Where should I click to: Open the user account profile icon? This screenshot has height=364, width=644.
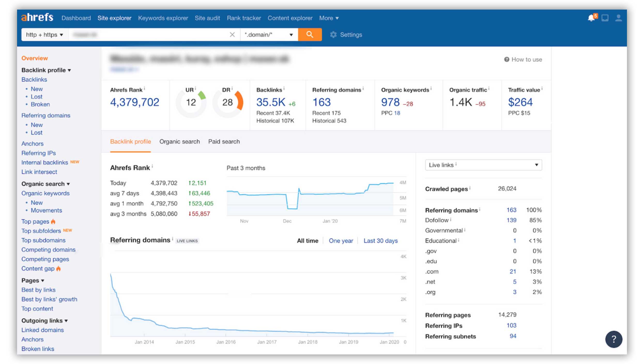[x=618, y=18]
